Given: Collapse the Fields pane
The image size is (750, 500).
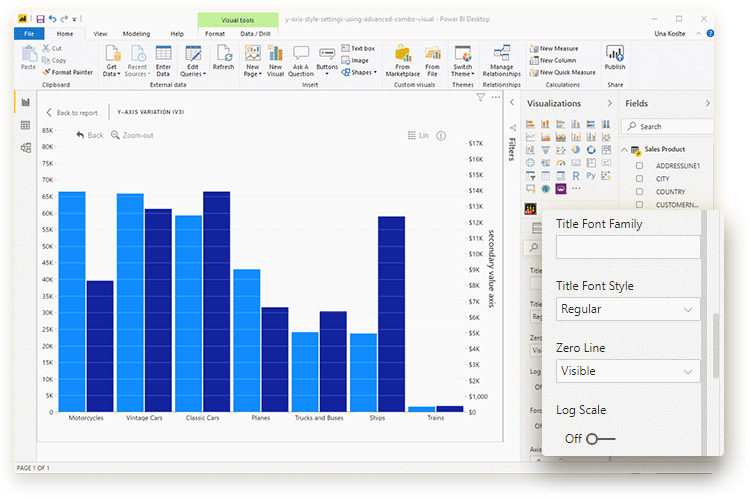Looking at the screenshot, I should coord(708,103).
